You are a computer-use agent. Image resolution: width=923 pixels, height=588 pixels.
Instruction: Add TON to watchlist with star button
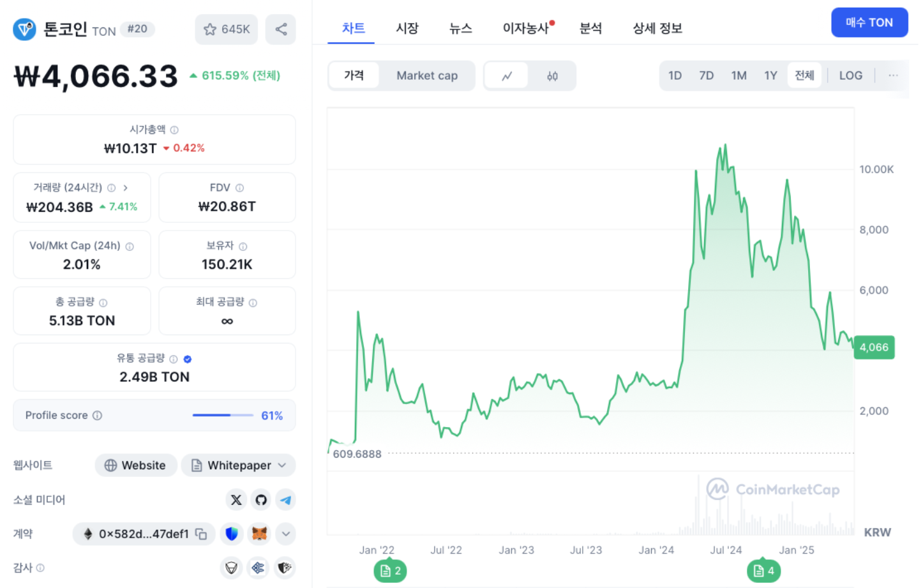[226, 29]
